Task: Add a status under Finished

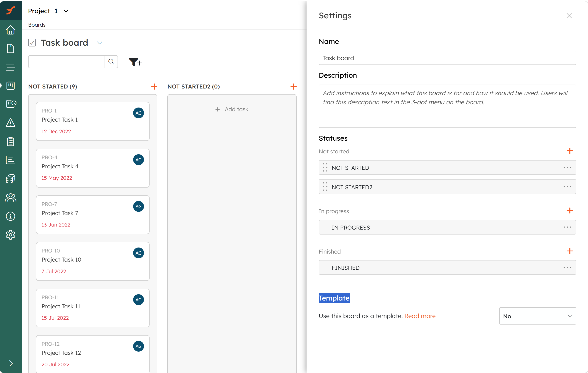Action: 570,251
